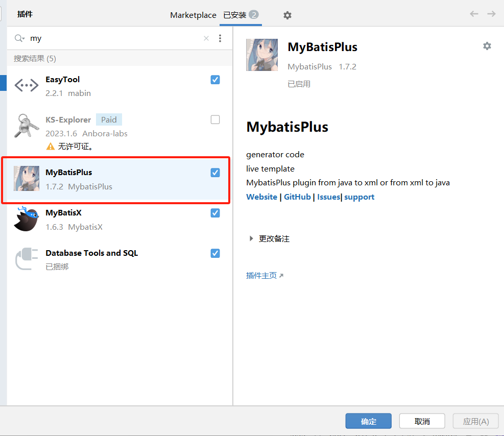Image resolution: width=504 pixels, height=436 pixels.
Task: Switch to the Marketplace tab
Action: [193, 15]
